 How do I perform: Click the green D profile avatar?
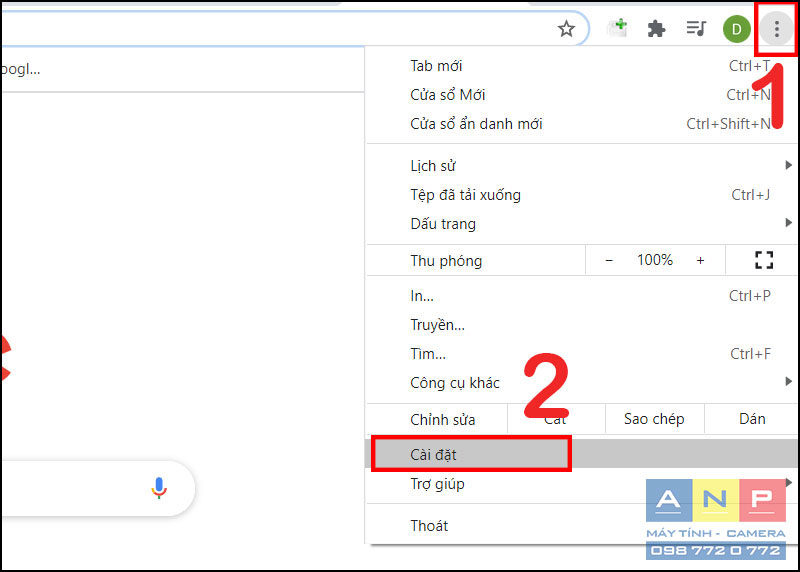click(736, 29)
